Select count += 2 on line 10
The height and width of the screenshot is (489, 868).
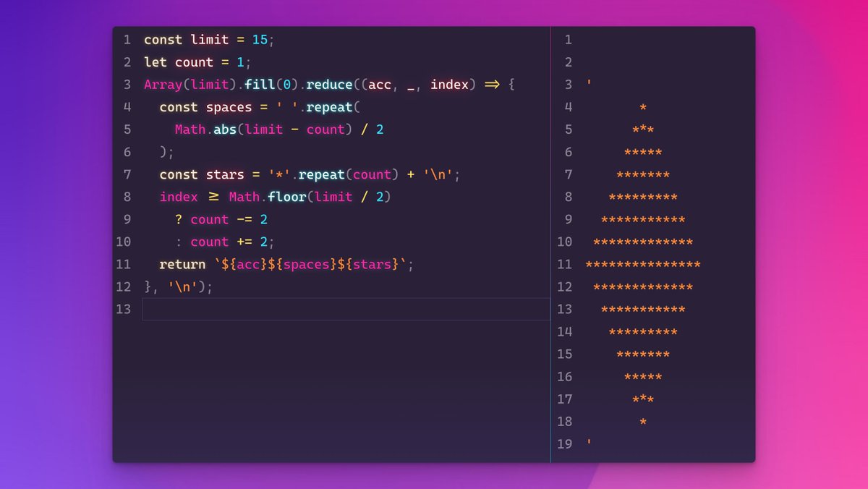(x=230, y=242)
